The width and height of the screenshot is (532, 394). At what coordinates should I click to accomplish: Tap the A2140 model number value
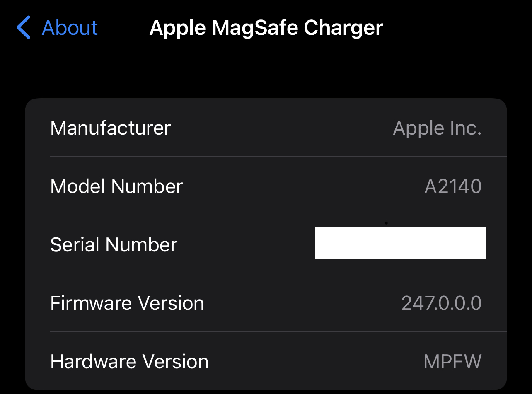coord(453,186)
